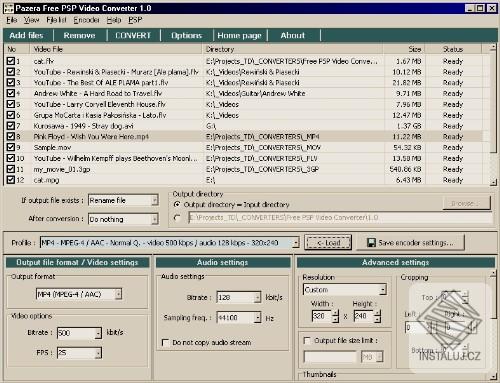Viewport: 500px width, 383px height.
Task: Click the Output file format / Video settings header
Action: [77, 262]
